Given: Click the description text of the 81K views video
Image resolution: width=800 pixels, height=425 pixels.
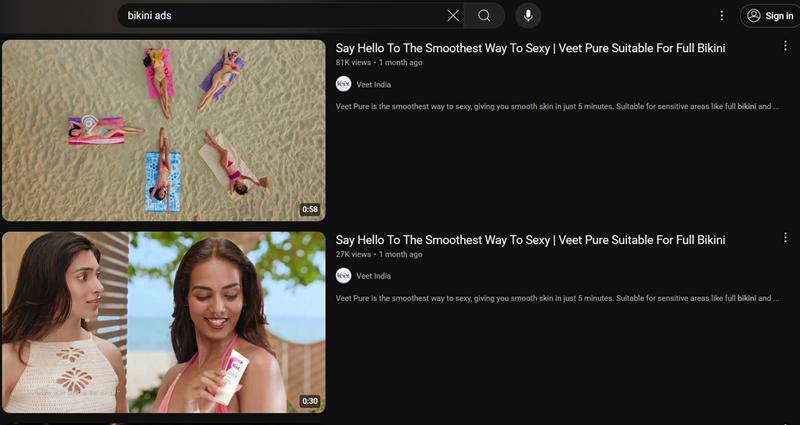Looking at the screenshot, I should (557, 107).
